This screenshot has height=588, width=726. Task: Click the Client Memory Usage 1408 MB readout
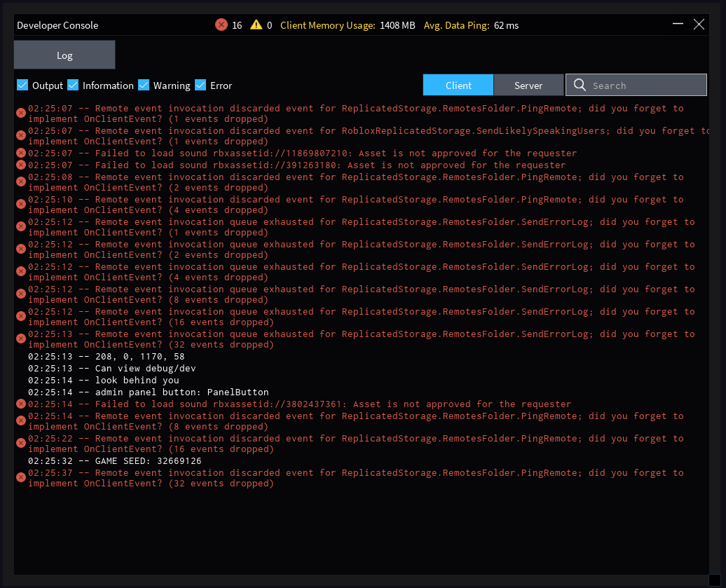click(x=348, y=25)
